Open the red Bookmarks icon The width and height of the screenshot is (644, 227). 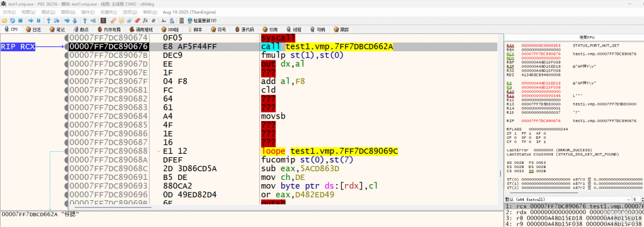tap(137, 20)
